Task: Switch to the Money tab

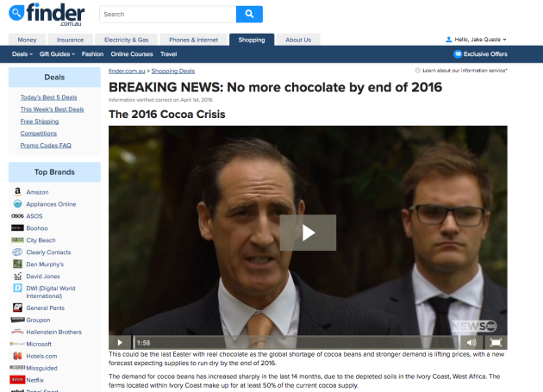Action: point(27,40)
